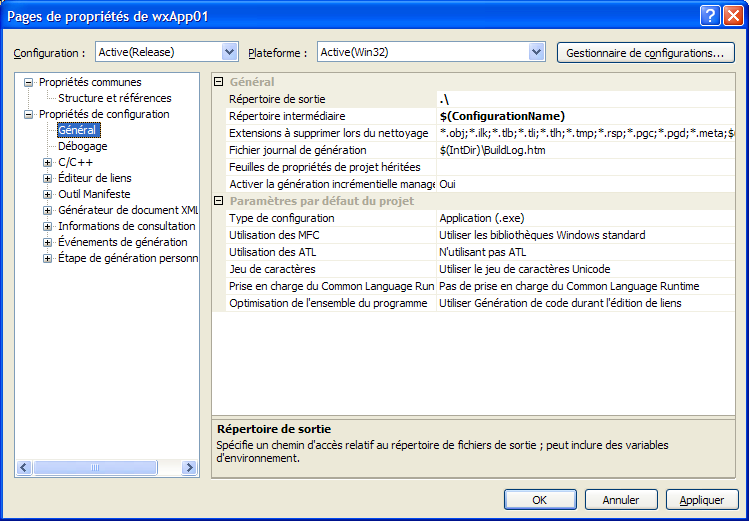Collapse the Propriétés de configuration node
Screen dimensions: 749x521
pos(29,115)
